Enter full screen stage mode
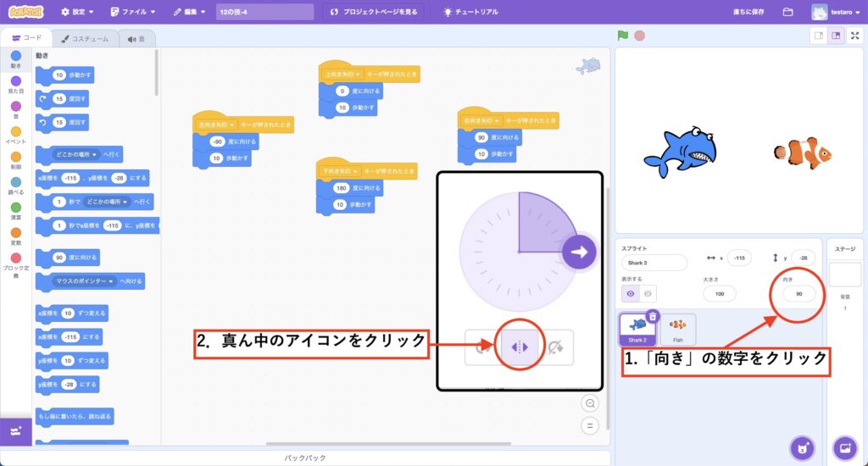 point(854,36)
